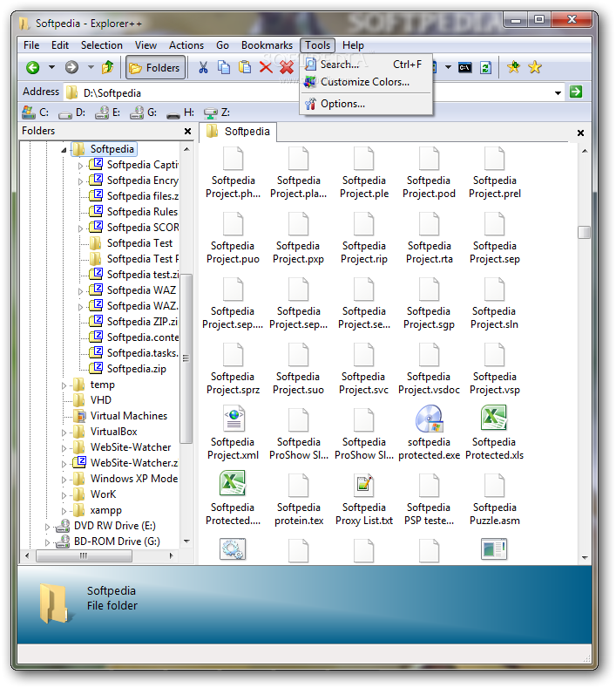
Task: Close the Folders pane
Action: (187, 131)
